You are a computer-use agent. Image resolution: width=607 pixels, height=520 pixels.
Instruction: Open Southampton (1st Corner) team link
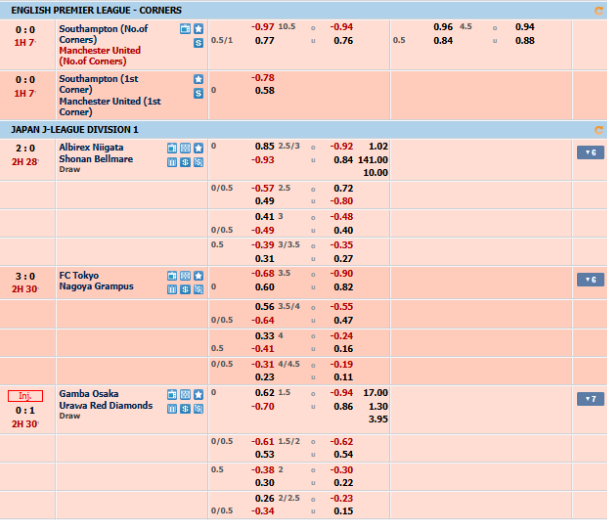pos(99,84)
